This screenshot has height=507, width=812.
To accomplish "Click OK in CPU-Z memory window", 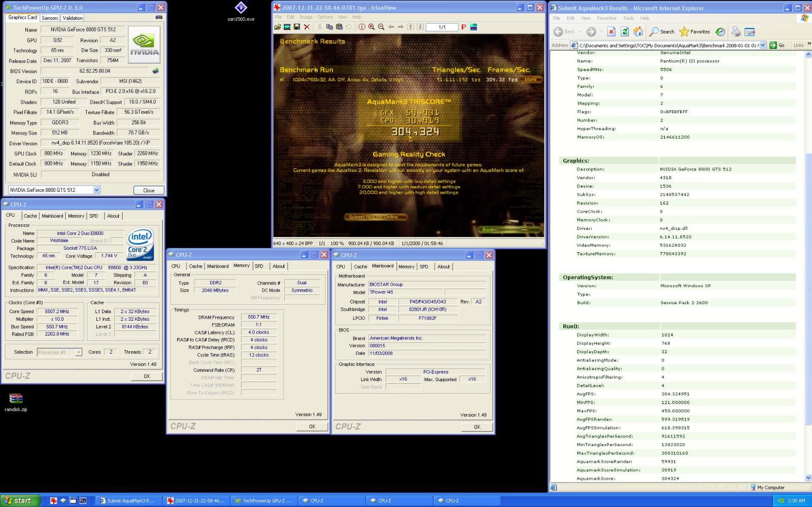I will tap(312, 426).
